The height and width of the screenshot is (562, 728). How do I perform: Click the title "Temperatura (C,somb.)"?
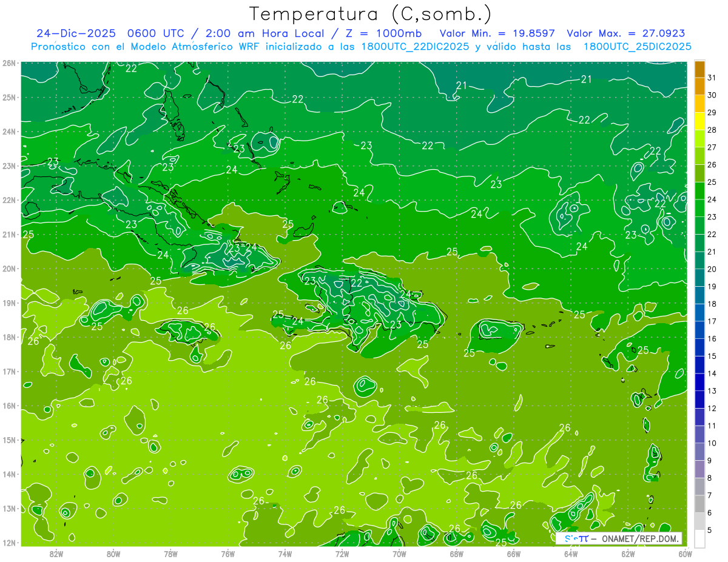point(371,14)
